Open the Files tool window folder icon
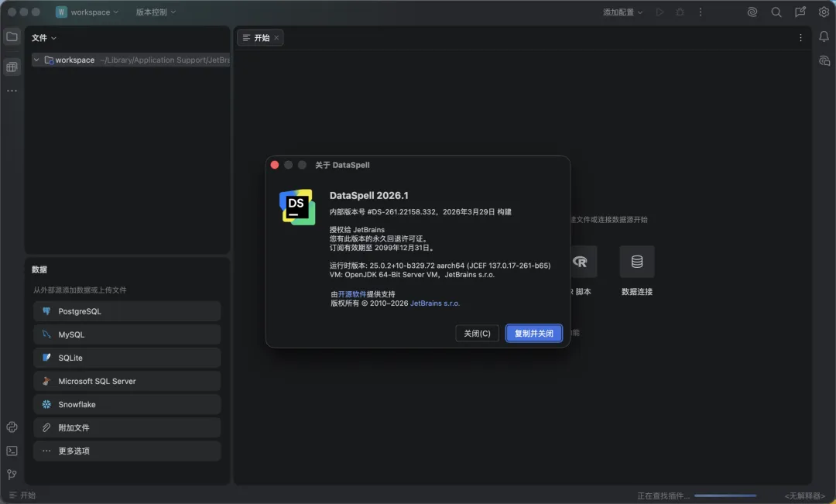 point(12,36)
